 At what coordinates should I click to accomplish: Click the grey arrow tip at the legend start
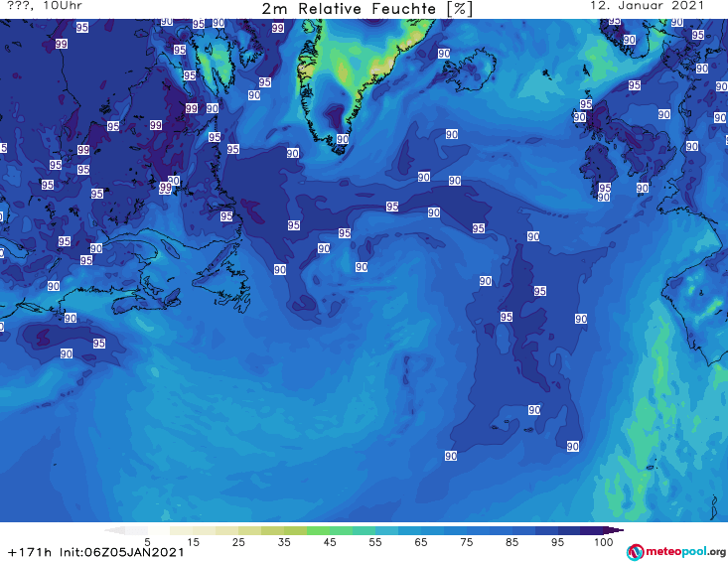(x=114, y=530)
